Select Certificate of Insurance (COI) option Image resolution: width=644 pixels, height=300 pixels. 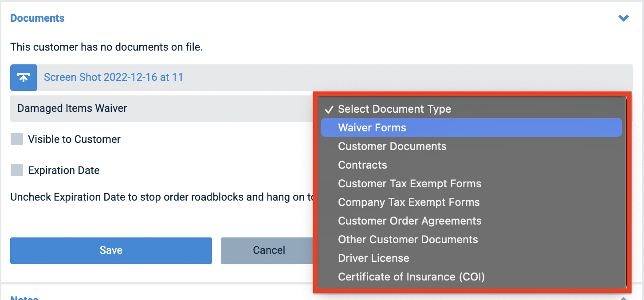[x=471, y=277]
